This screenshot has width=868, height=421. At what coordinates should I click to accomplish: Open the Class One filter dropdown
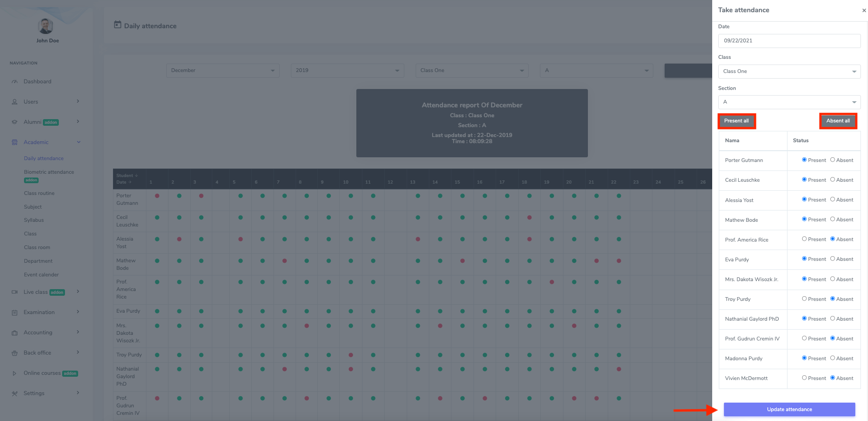click(x=472, y=71)
